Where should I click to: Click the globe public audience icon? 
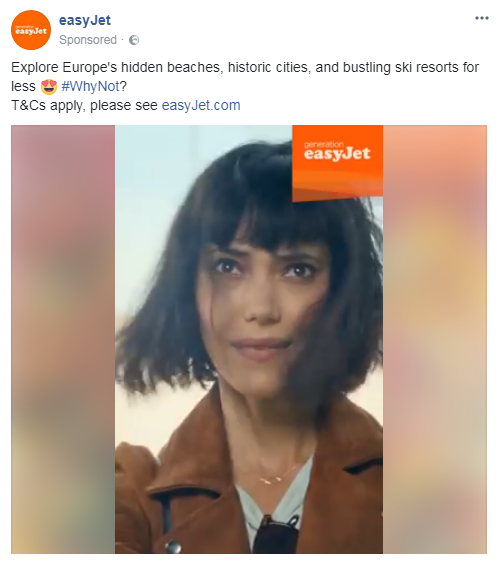(x=134, y=40)
